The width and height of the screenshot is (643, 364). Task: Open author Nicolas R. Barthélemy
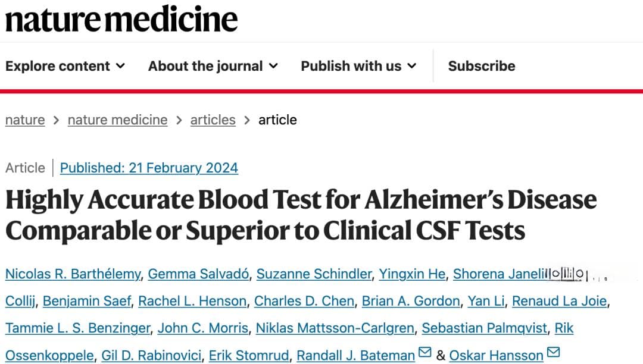coord(73,274)
